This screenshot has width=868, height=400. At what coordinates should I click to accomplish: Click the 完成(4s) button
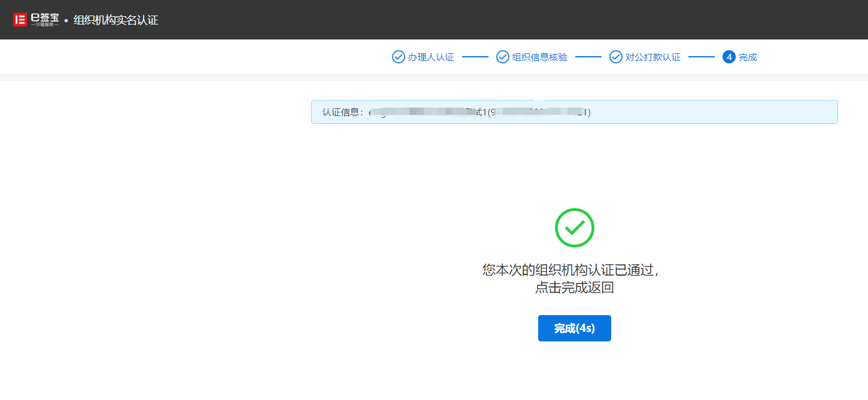(574, 328)
